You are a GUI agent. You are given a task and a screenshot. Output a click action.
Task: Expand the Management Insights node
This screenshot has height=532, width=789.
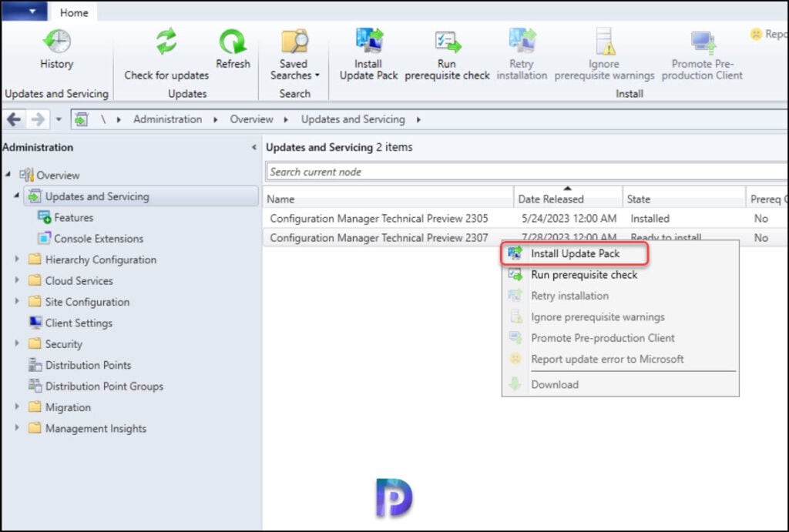click(17, 428)
